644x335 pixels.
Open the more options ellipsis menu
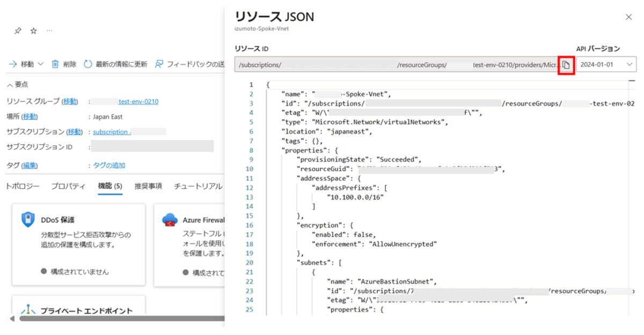pos(49,31)
